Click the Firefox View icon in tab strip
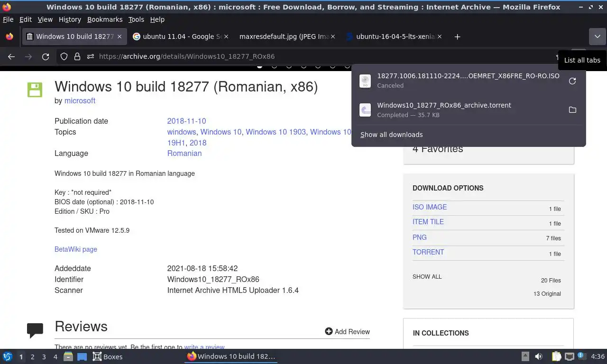The height and width of the screenshot is (364, 607). coord(9,36)
